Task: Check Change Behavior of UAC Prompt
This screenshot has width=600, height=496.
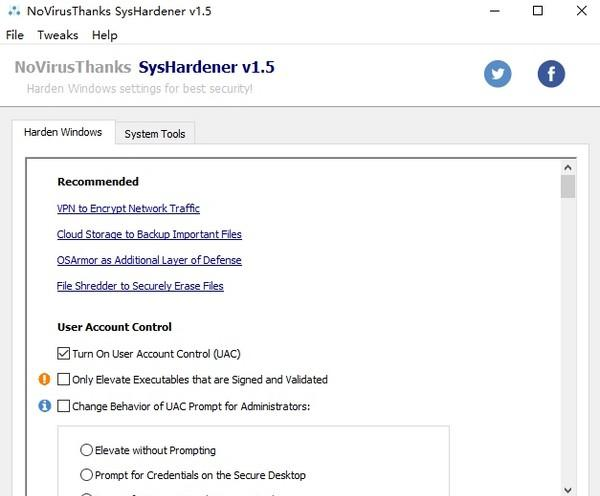Action: (64, 406)
